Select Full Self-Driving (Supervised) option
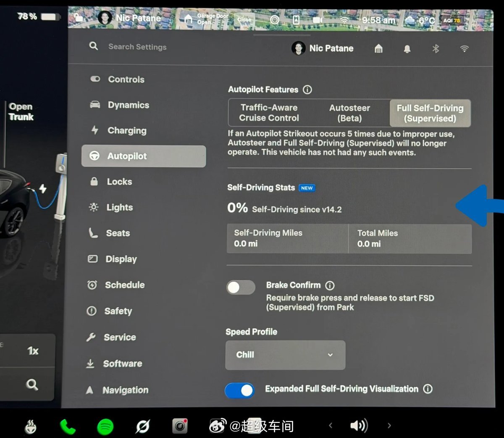 (x=430, y=113)
